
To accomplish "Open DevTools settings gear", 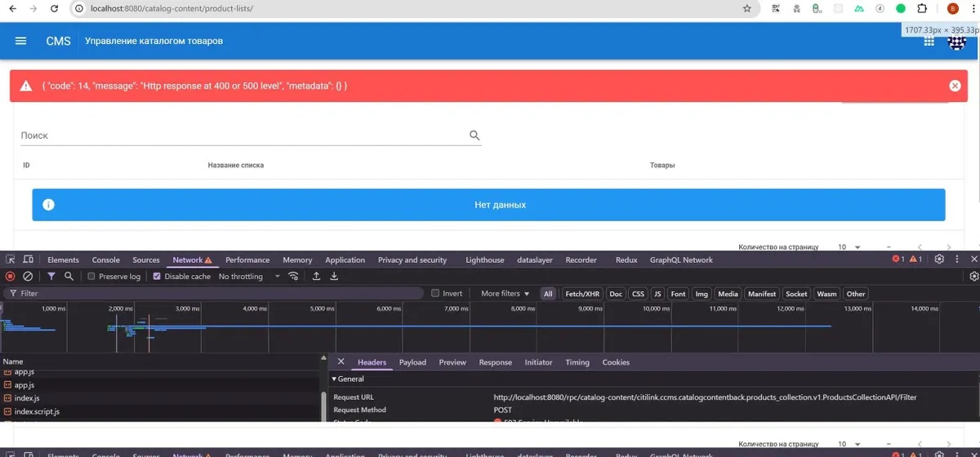I will point(939,260).
